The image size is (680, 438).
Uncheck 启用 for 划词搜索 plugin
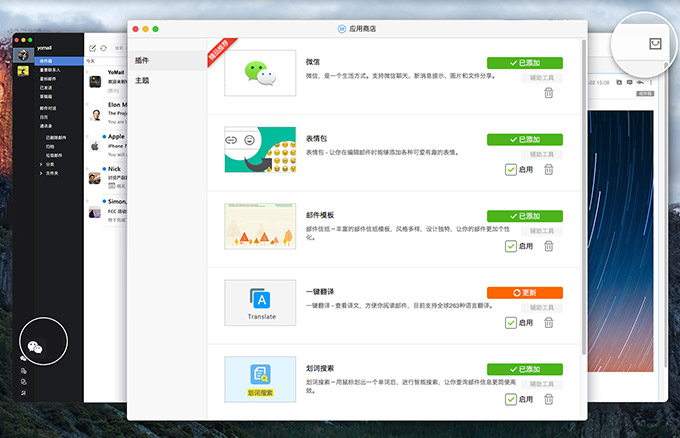[x=511, y=399]
